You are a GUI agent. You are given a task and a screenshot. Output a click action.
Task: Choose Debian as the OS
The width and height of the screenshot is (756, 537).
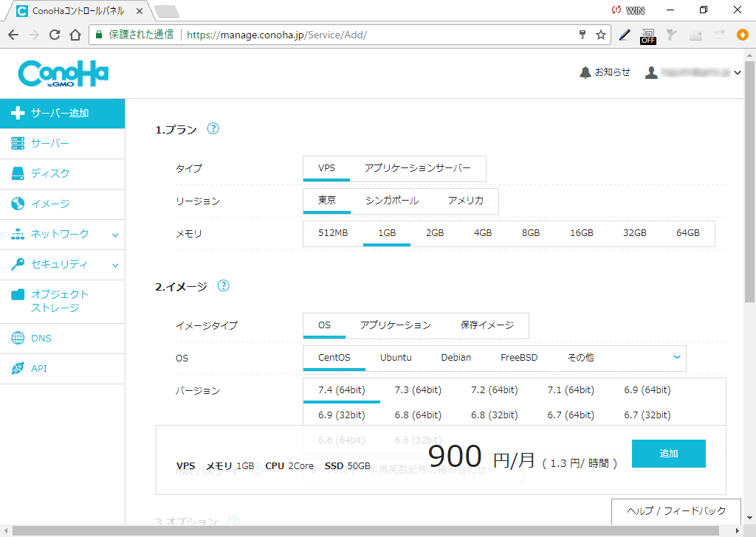(456, 357)
